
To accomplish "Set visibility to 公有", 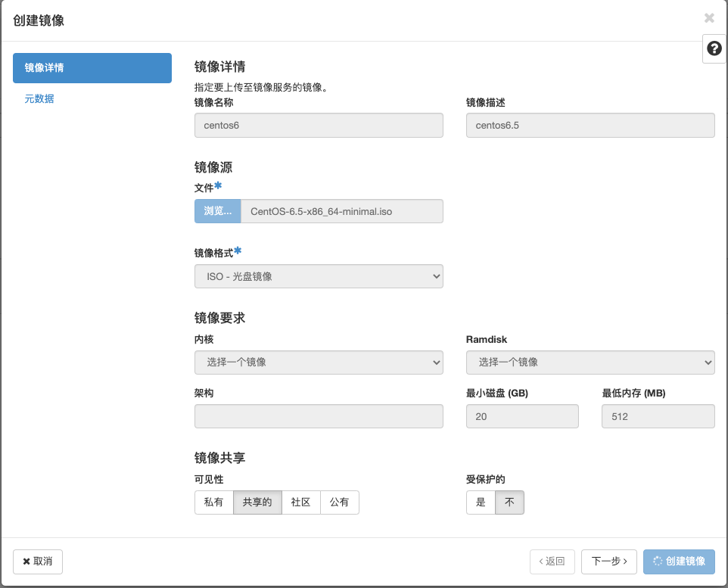I will pyautogui.click(x=339, y=502).
